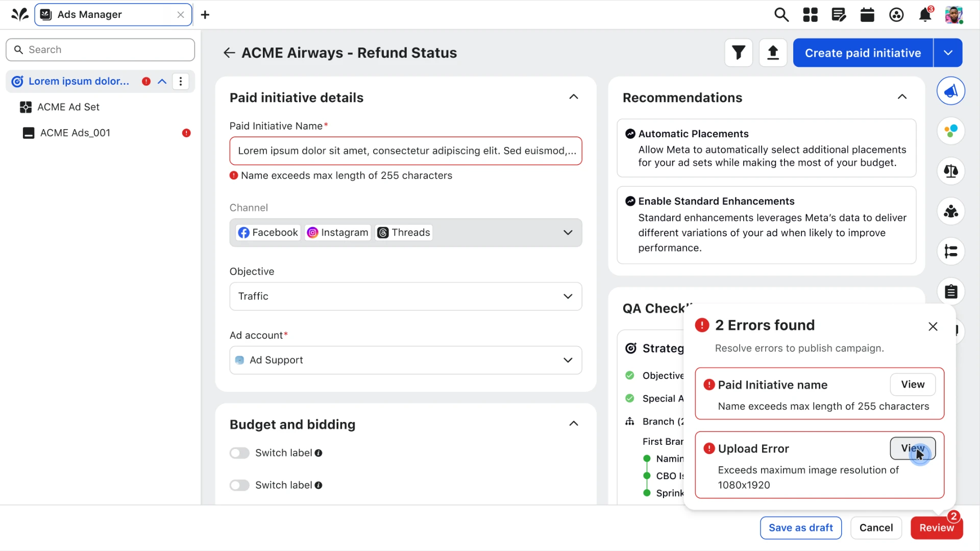Open the user profile avatar
Image resolution: width=980 pixels, height=551 pixels.
953,15
